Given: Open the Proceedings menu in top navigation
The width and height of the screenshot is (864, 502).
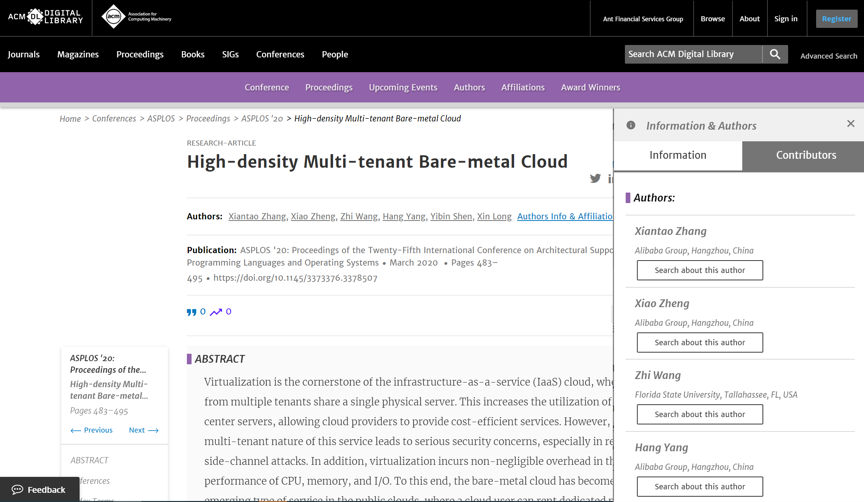Looking at the screenshot, I should (140, 54).
